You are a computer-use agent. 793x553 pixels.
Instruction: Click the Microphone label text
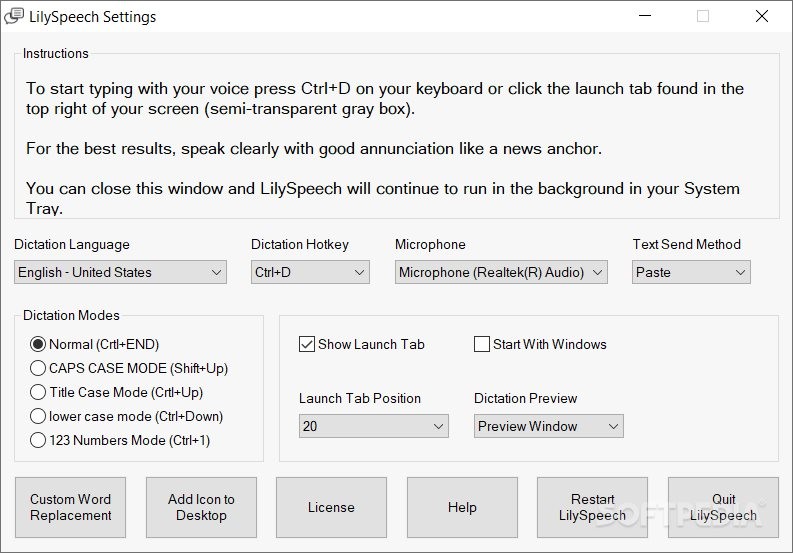pos(430,245)
